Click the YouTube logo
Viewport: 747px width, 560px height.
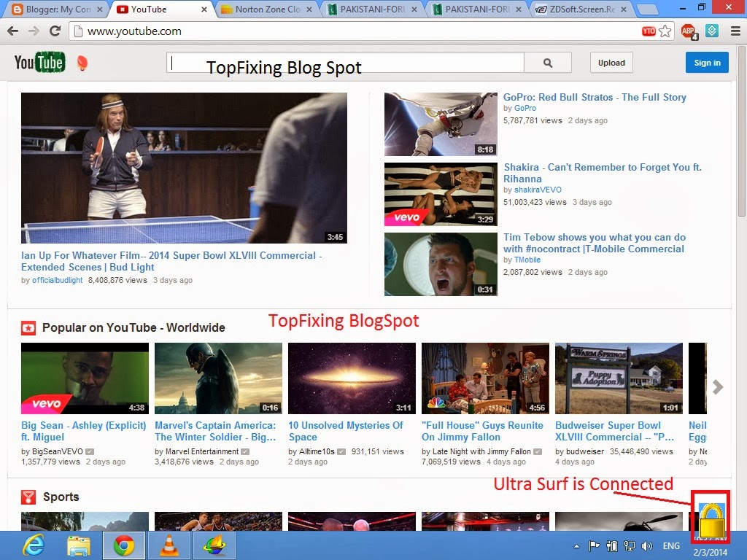39,63
